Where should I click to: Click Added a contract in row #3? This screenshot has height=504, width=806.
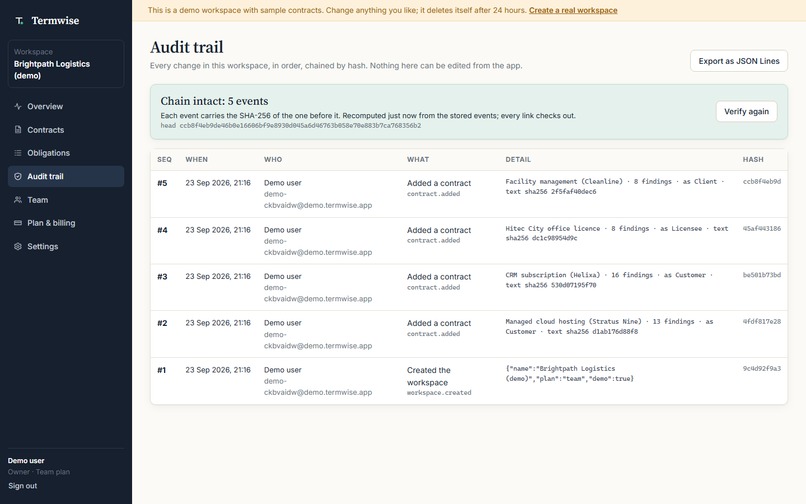[439, 277]
